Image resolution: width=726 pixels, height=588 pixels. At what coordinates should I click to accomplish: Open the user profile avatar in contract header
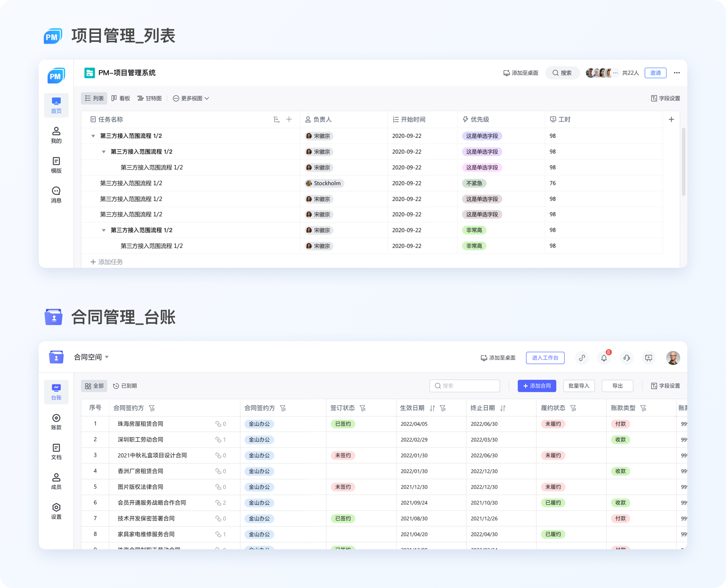(x=673, y=358)
